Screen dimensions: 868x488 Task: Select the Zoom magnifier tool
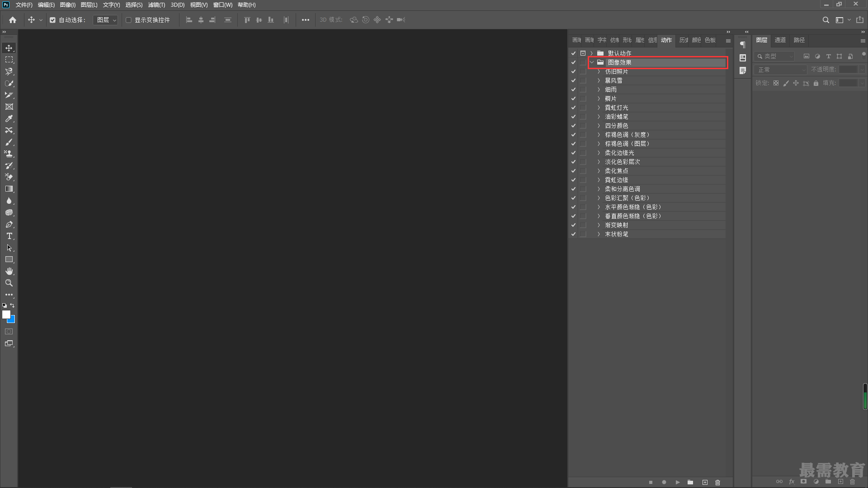(9, 283)
